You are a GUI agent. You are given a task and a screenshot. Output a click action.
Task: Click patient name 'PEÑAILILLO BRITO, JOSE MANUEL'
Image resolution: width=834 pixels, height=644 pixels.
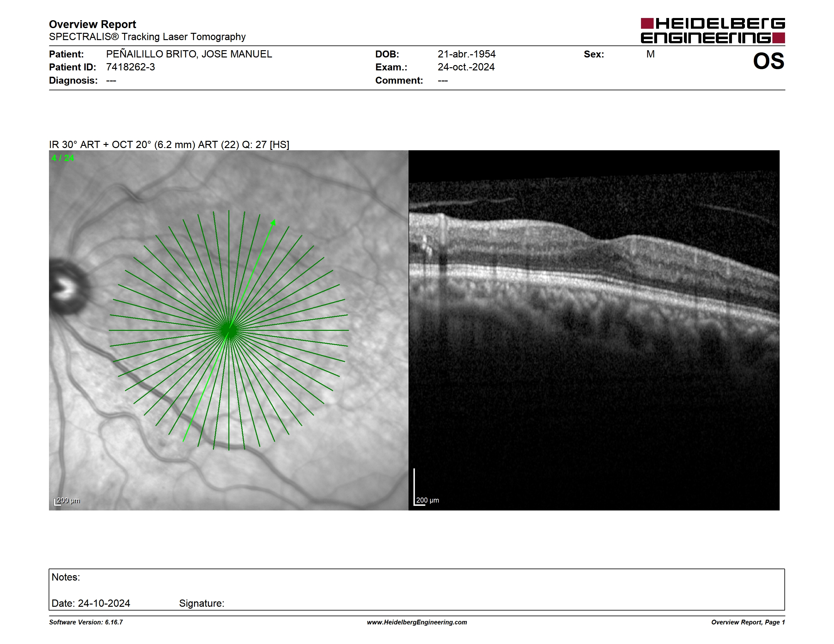point(189,54)
